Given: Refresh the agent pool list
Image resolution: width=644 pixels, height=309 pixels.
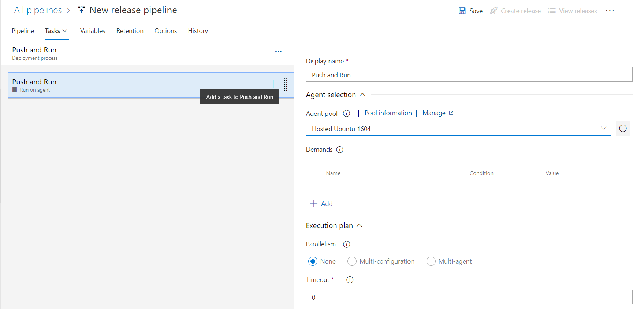Looking at the screenshot, I should [622, 128].
